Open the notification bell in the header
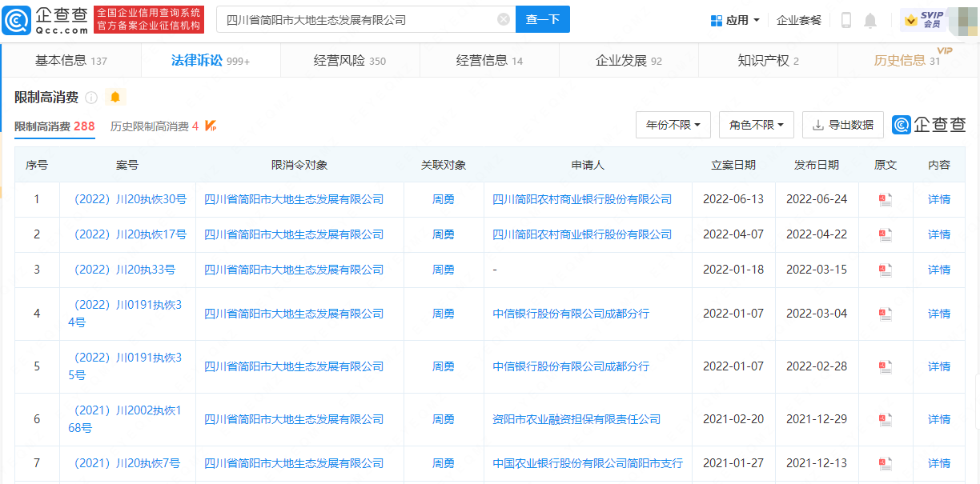Viewport: 980px width, 484px height. pos(870,21)
